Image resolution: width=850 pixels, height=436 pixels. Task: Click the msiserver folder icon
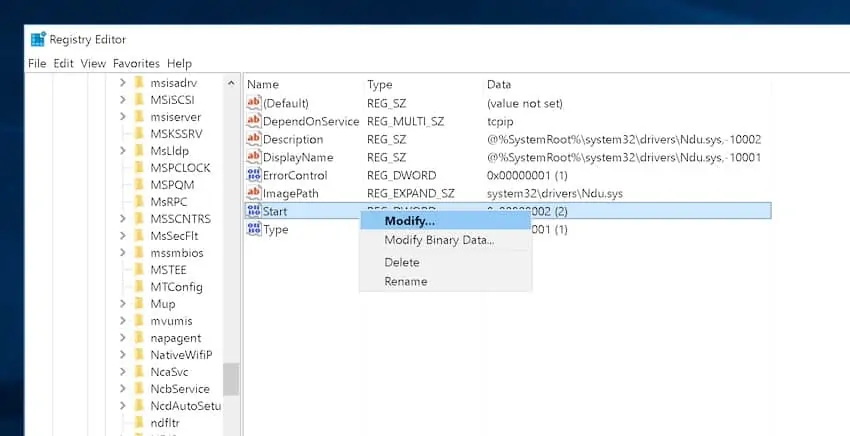pyautogui.click(x=139, y=117)
